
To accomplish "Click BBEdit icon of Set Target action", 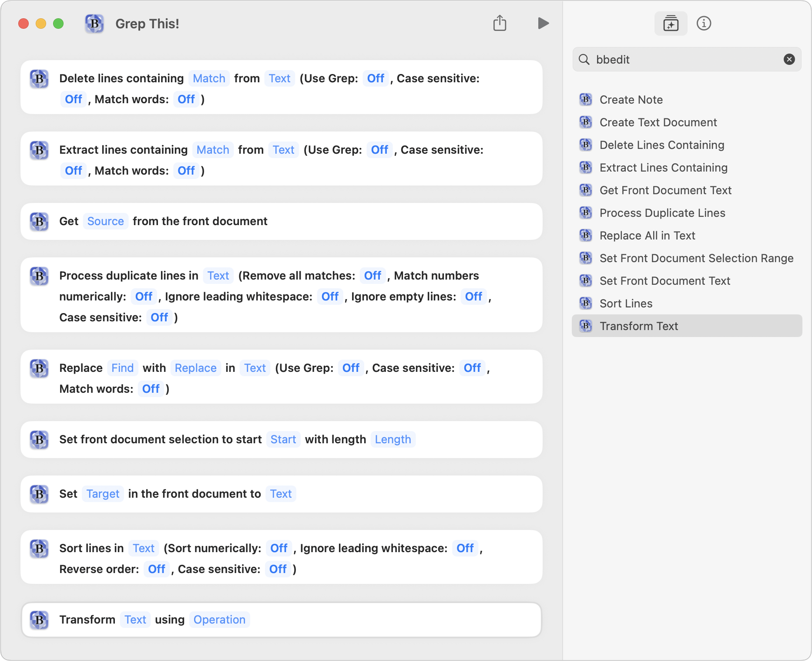I will point(39,494).
